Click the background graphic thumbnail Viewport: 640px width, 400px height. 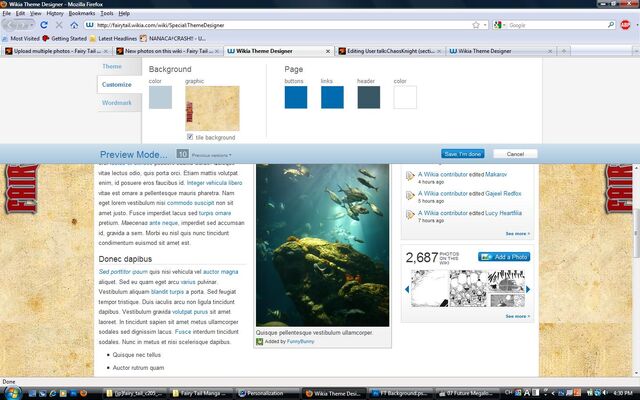[212, 108]
